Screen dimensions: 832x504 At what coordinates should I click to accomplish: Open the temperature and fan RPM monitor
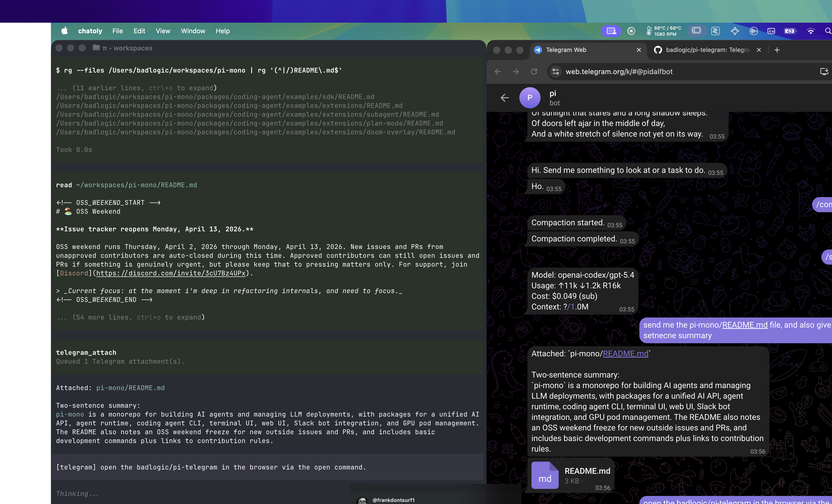(x=664, y=31)
